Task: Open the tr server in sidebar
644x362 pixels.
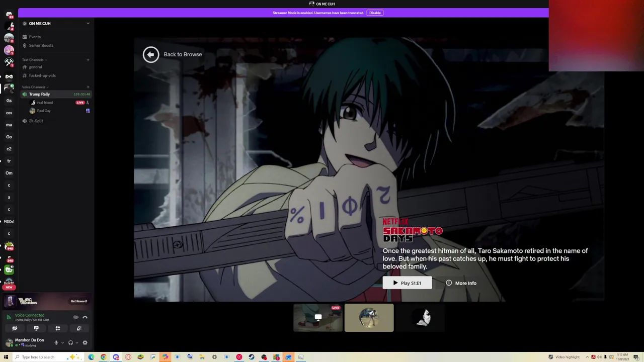Action: [x=9, y=161]
